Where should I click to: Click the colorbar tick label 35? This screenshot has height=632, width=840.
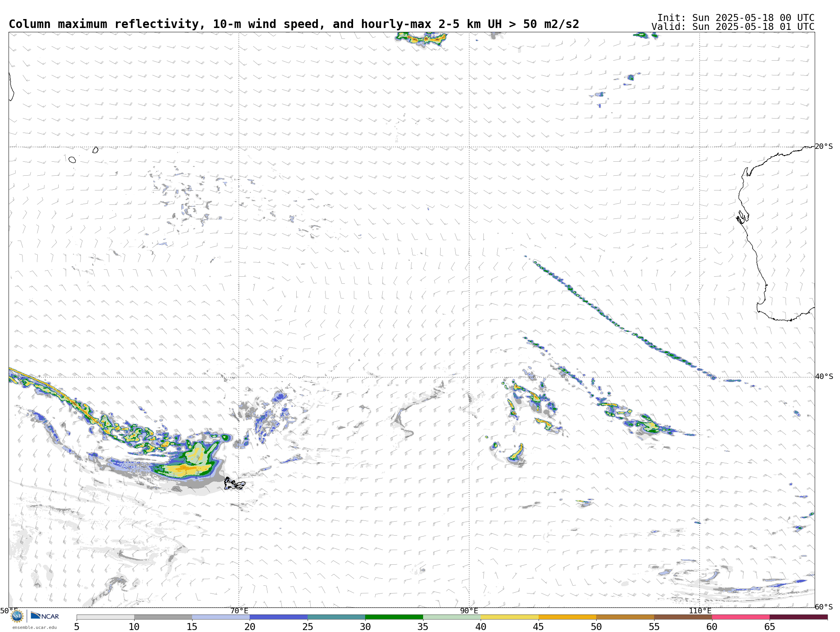423,627
